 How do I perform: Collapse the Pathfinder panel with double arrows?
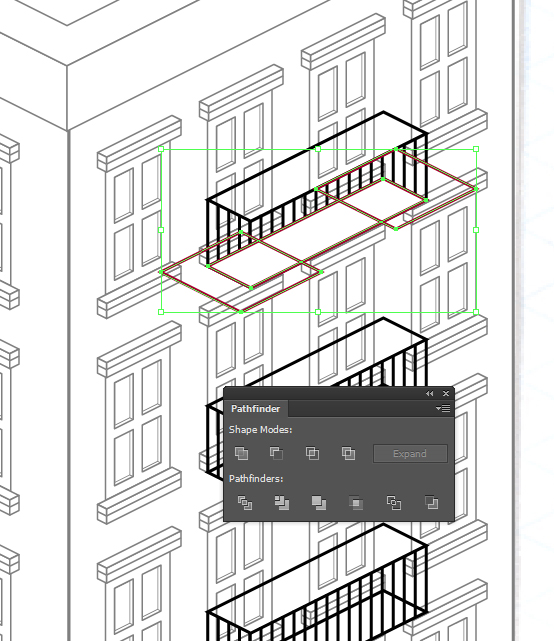tap(429, 393)
